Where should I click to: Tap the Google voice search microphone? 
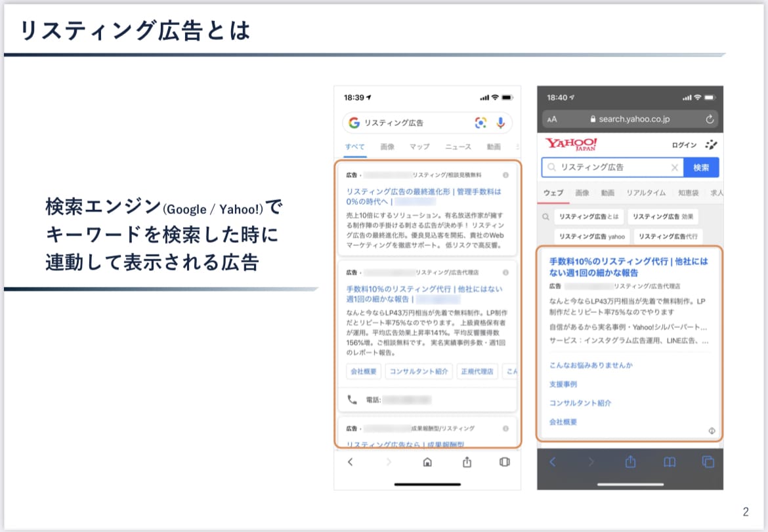[500, 123]
